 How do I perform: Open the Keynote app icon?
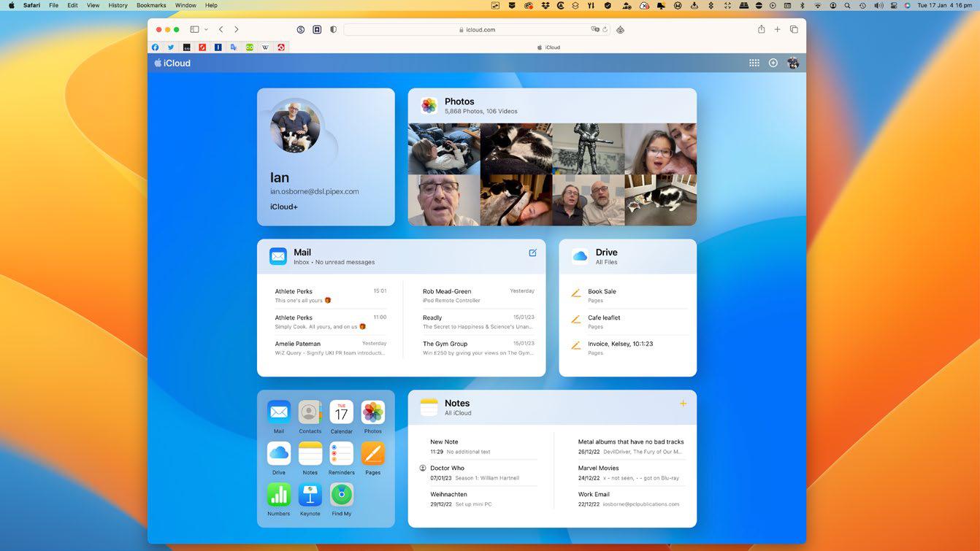(x=310, y=494)
